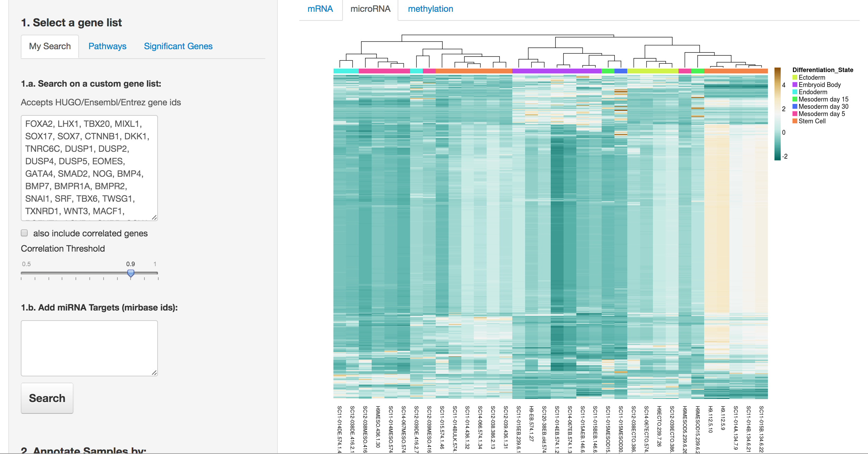Click the Stem Cell legend swatch
Image resolution: width=868 pixels, height=454 pixels.
coord(795,121)
